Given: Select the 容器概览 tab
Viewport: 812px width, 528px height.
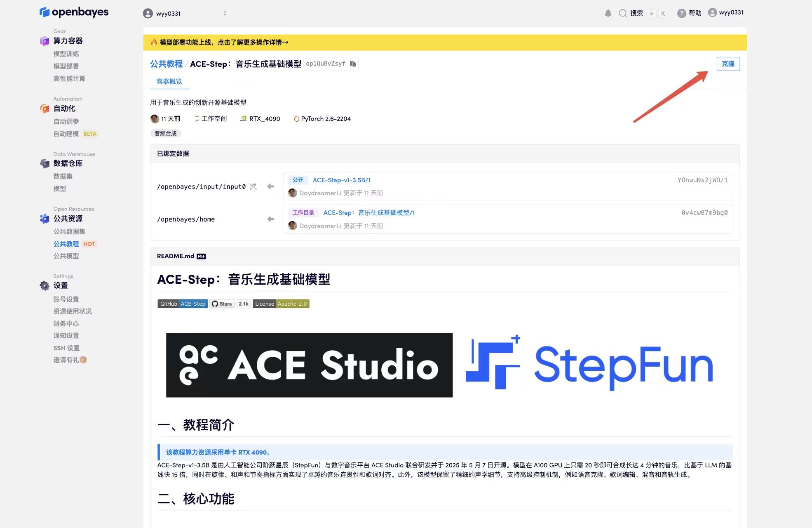Looking at the screenshot, I should coord(169,81).
